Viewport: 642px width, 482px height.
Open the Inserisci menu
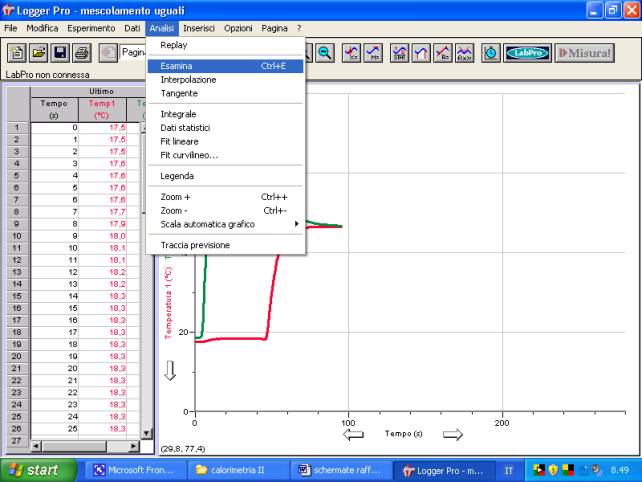point(198,28)
